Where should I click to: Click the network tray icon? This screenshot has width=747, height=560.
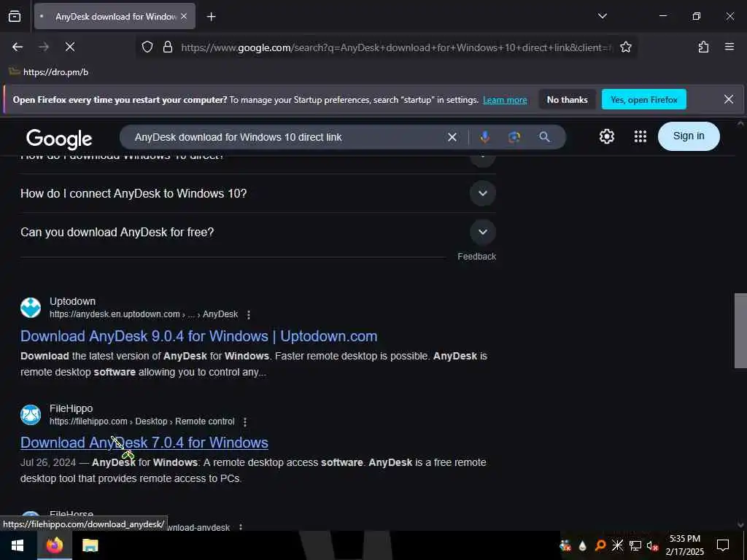635,545
